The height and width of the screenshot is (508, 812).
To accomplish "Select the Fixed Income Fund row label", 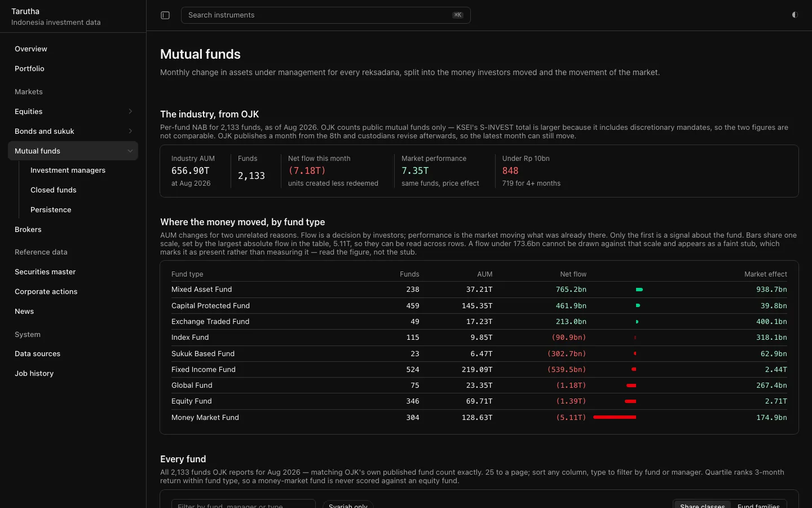I will coord(204,370).
